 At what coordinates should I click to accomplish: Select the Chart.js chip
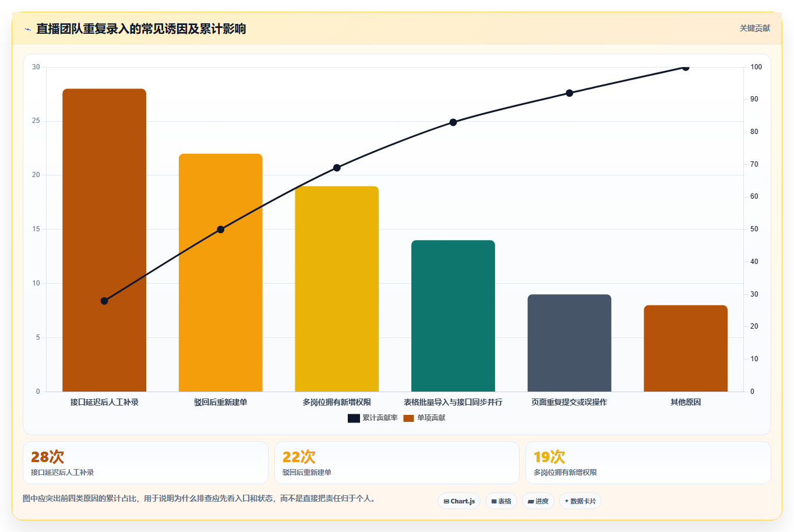[459, 501]
